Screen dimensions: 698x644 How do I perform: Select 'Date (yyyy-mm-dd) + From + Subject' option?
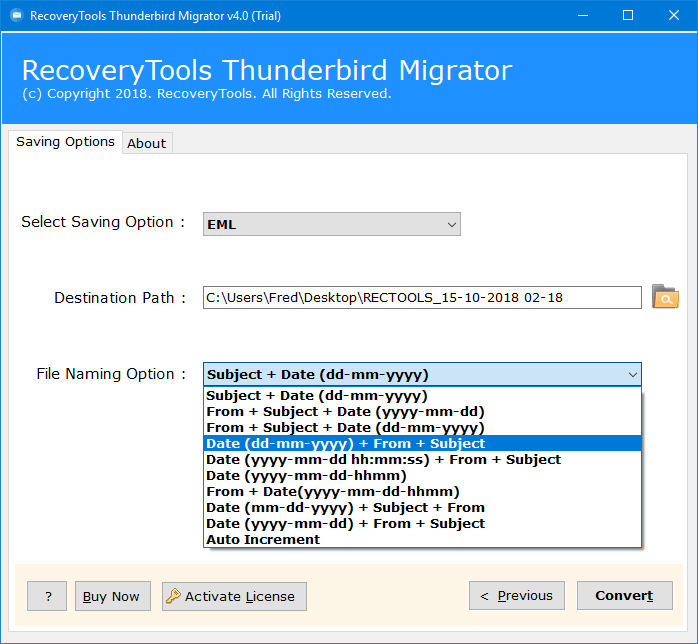click(x=422, y=523)
